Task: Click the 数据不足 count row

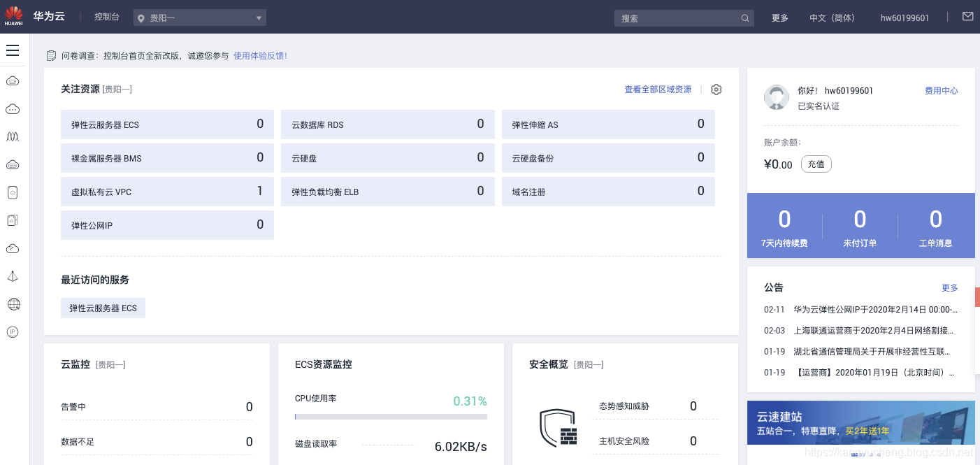Action: [157, 442]
